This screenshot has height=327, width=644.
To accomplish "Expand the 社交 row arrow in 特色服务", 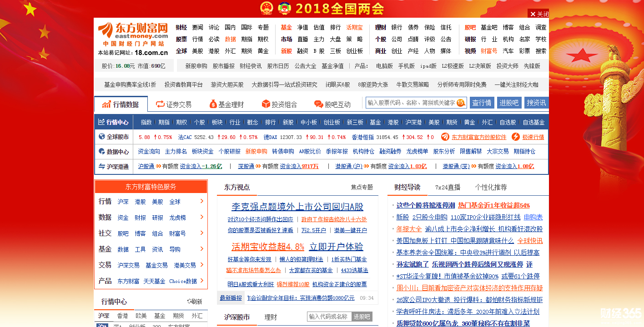I will 202,233.
